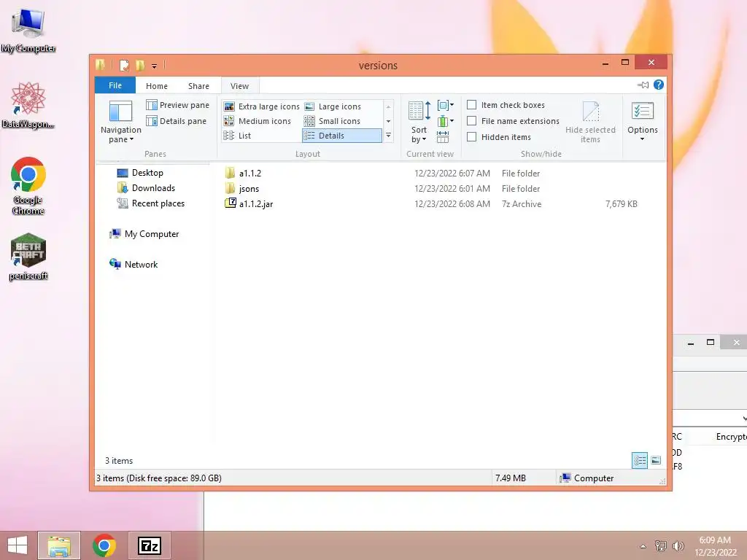Image resolution: width=747 pixels, height=560 pixels.
Task: Click the New folder quick access icon
Action: 140,65
